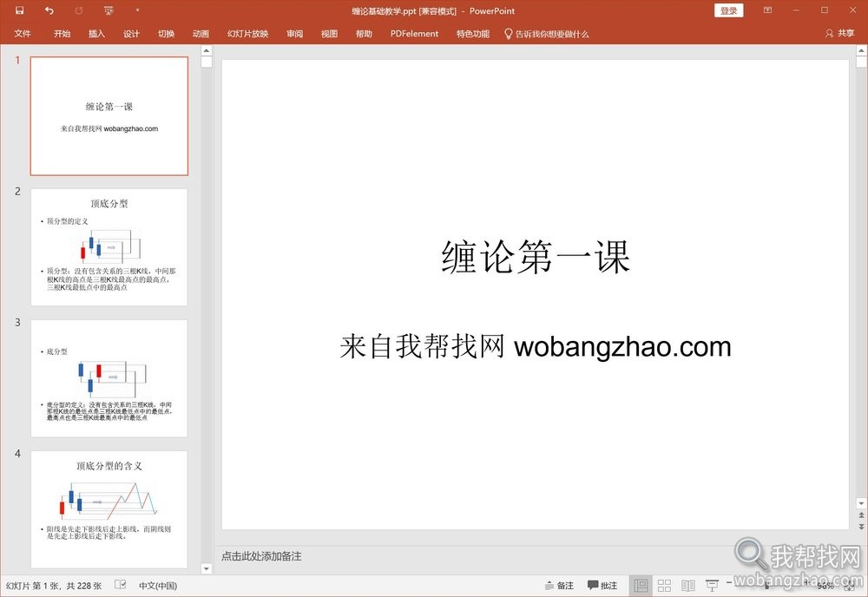868x597 pixels.
Task: Open Reading view from status bar
Action: point(687,586)
